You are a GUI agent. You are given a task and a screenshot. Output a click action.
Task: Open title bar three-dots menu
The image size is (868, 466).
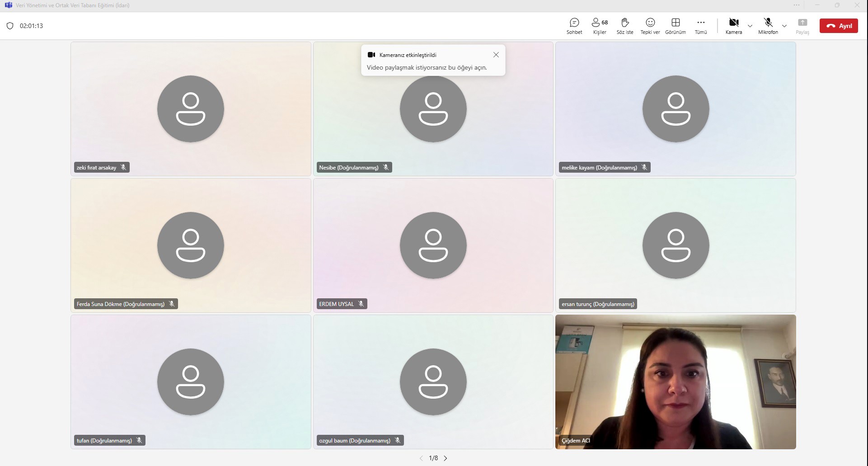(796, 5)
